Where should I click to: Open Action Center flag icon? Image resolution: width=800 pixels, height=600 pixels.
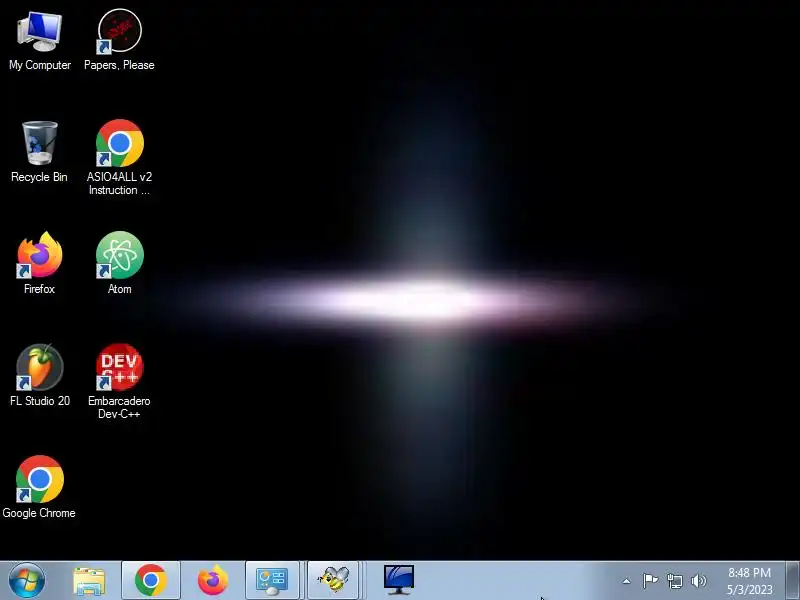tap(650, 581)
